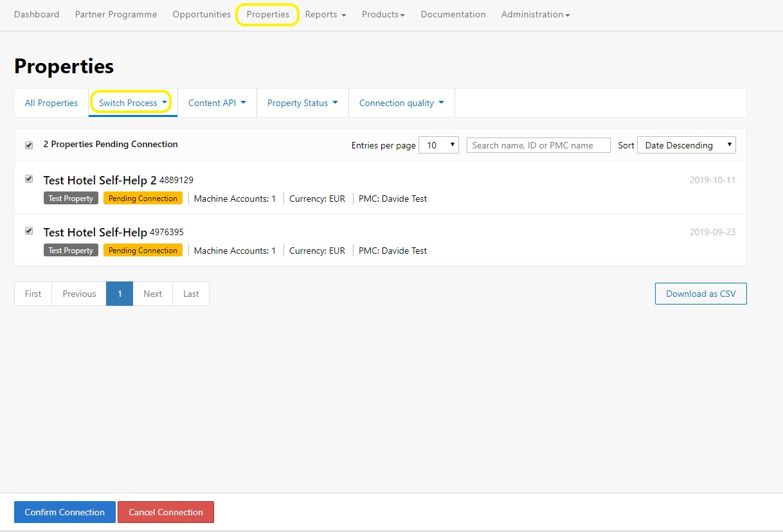Screen dimensions: 783x532
Task: Select the All Properties tab
Action: click(x=51, y=103)
